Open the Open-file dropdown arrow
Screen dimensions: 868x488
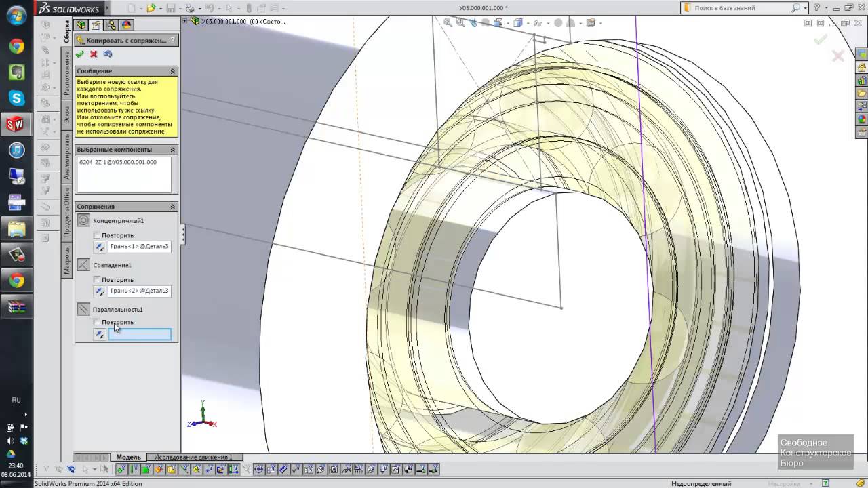160,8
